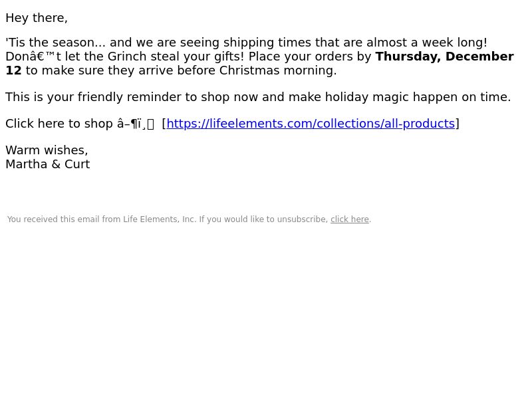Select the bold "Thursday, December" text
This screenshot has width=532, height=399.
click(444, 57)
